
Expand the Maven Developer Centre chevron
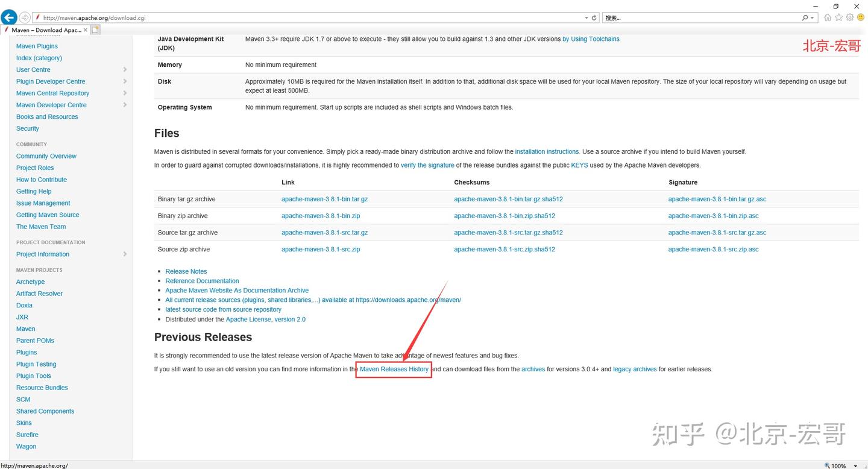point(125,105)
